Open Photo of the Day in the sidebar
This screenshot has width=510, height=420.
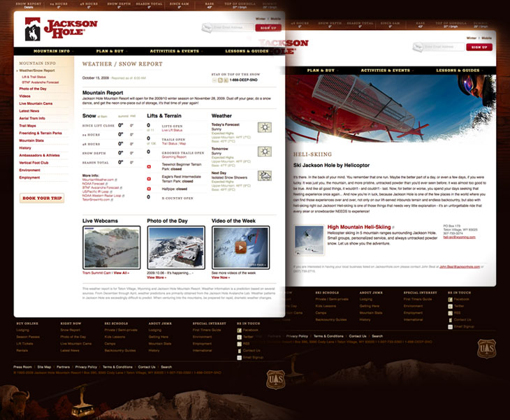click(x=33, y=89)
